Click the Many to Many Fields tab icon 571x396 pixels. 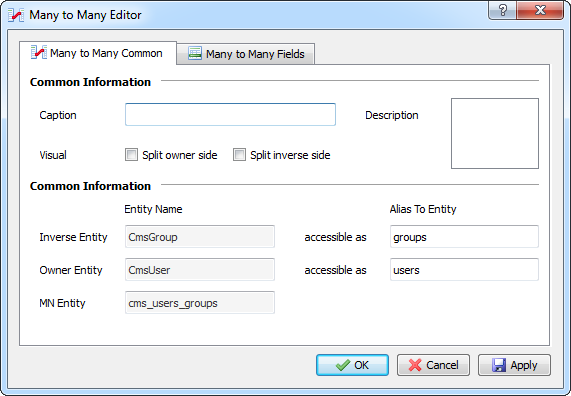pyautogui.click(x=195, y=54)
